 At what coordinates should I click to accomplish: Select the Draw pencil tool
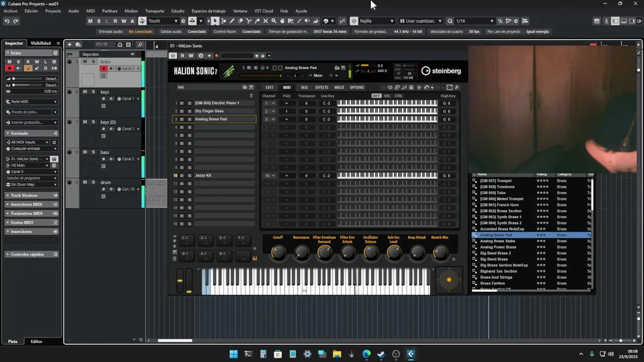pyautogui.click(x=232, y=21)
